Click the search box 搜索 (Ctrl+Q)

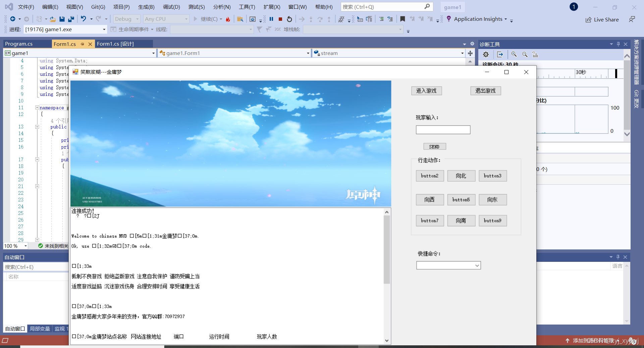point(387,7)
